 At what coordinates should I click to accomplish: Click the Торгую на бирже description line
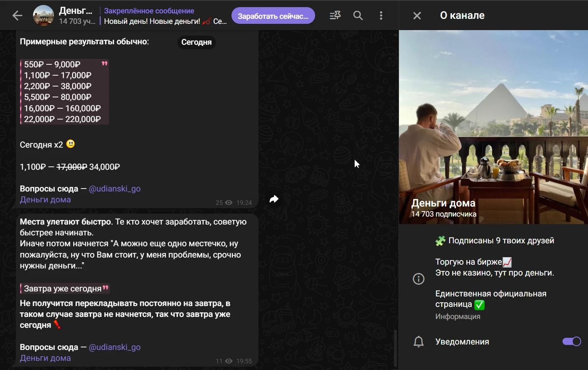point(473,262)
